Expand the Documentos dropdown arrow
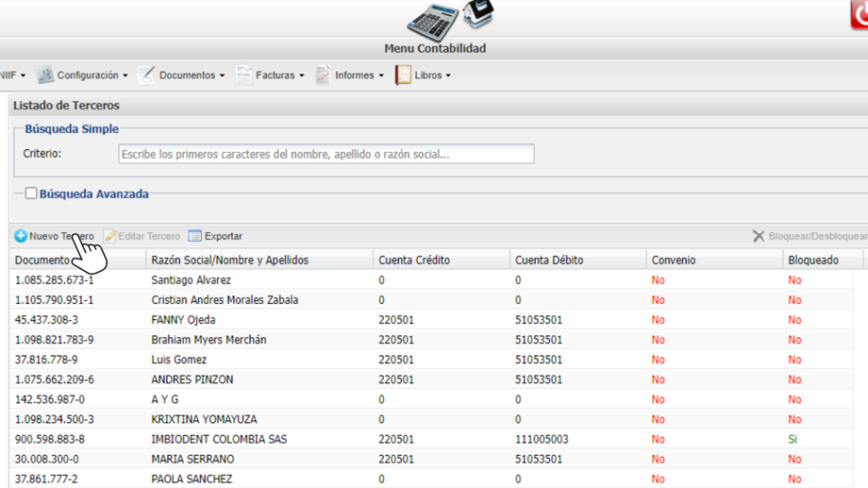This screenshot has height=488, width=868. tap(222, 76)
